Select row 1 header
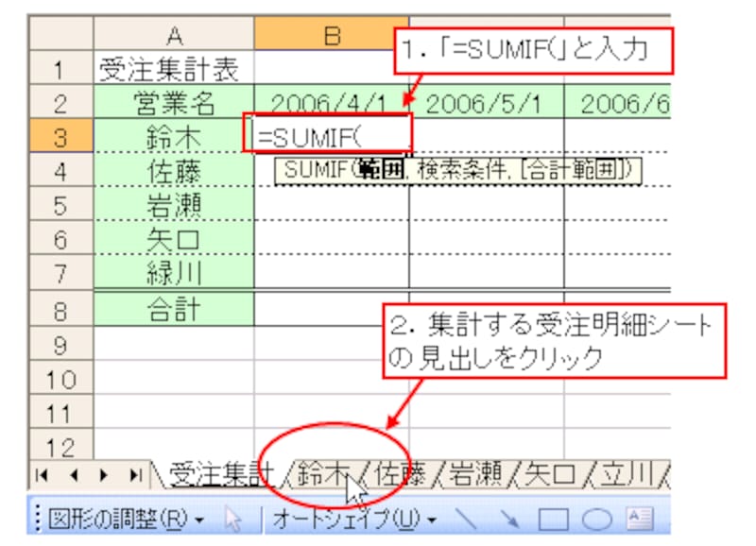756x546 pixels. [60, 68]
